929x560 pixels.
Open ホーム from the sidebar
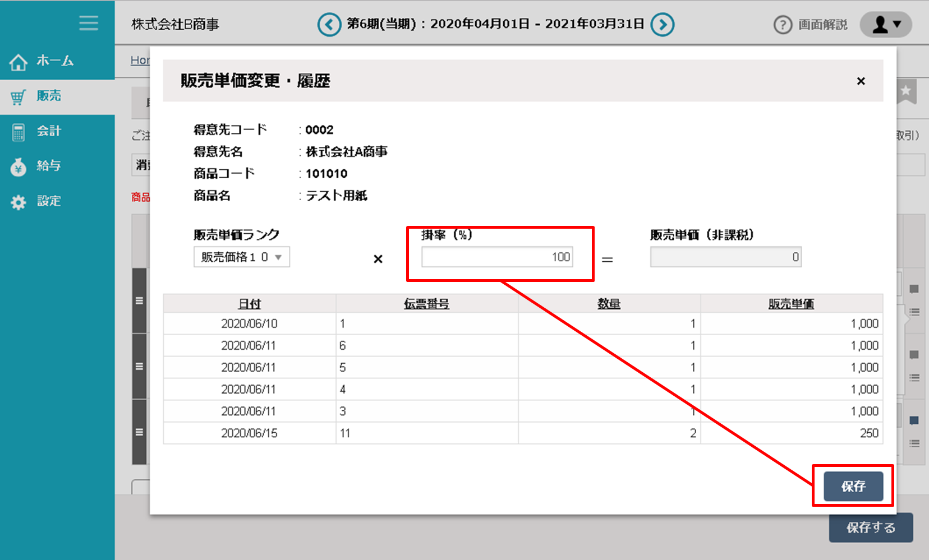click(x=55, y=61)
